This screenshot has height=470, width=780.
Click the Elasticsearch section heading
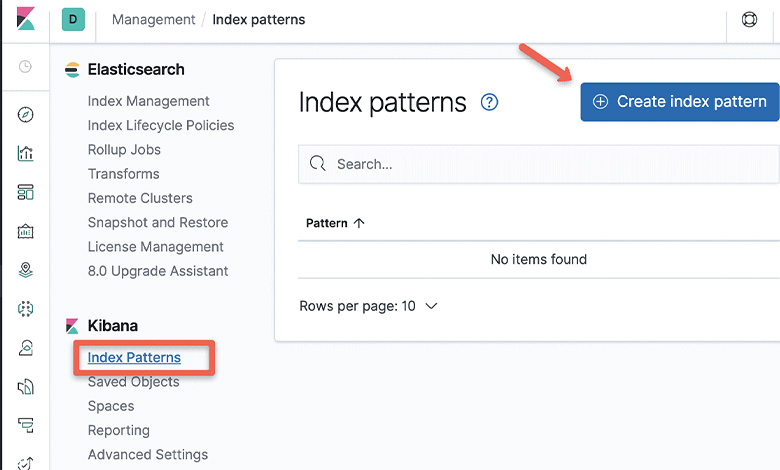click(x=136, y=70)
